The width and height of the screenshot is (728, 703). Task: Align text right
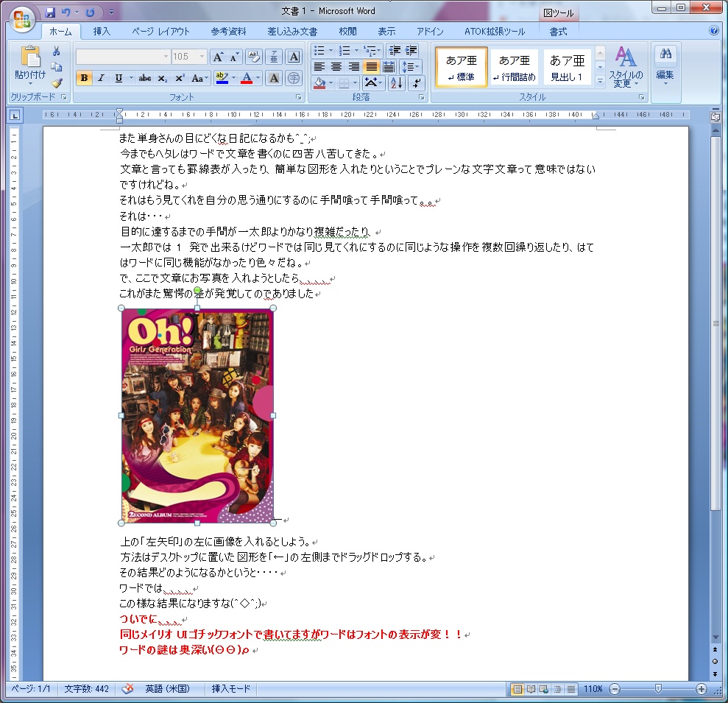click(x=354, y=66)
